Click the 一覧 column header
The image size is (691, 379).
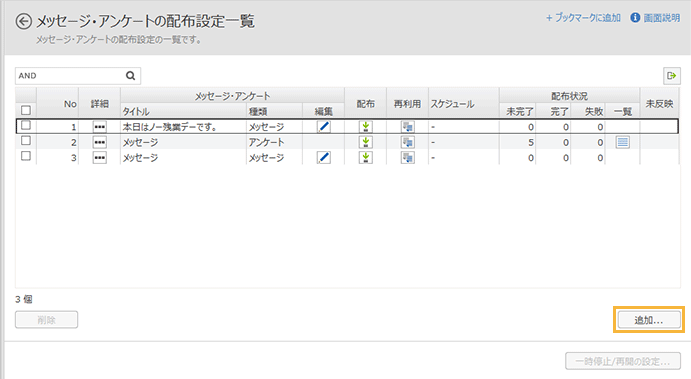(x=623, y=111)
